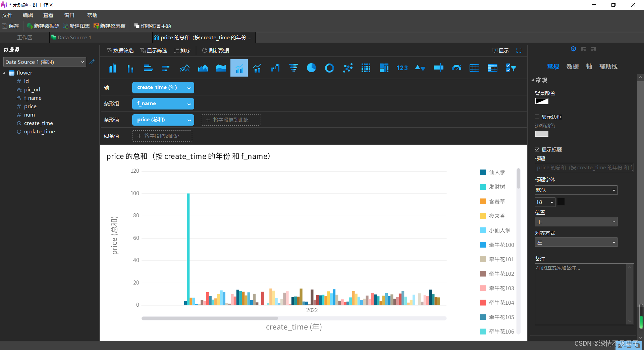The height and width of the screenshot is (350, 644).
Task: Select the waterfall chart type
Action: pyautogui.click(x=275, y=68)
